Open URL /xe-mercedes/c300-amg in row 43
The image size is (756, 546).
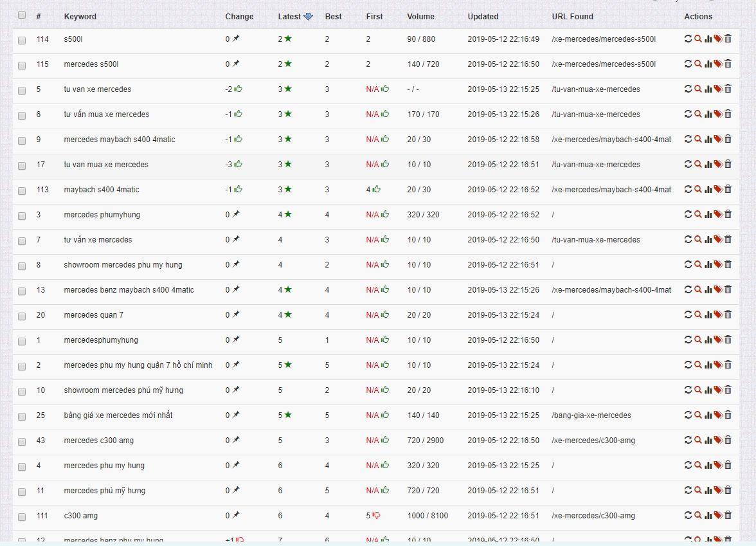[x=593, y=441]
